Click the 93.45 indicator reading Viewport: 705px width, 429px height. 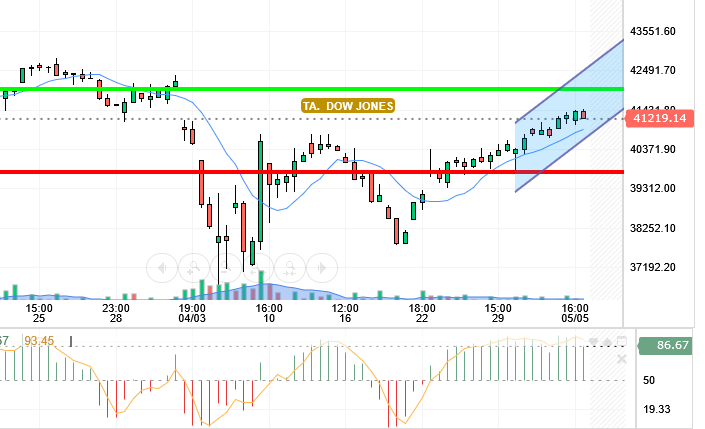[x=39, y=341]
